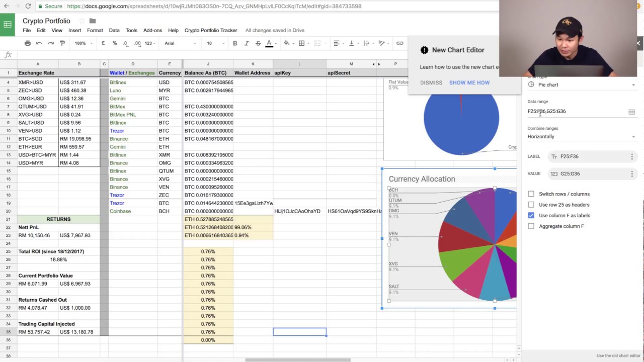Open horizontal align options
This screenshot has height=362, width=644.
(337, 43)
